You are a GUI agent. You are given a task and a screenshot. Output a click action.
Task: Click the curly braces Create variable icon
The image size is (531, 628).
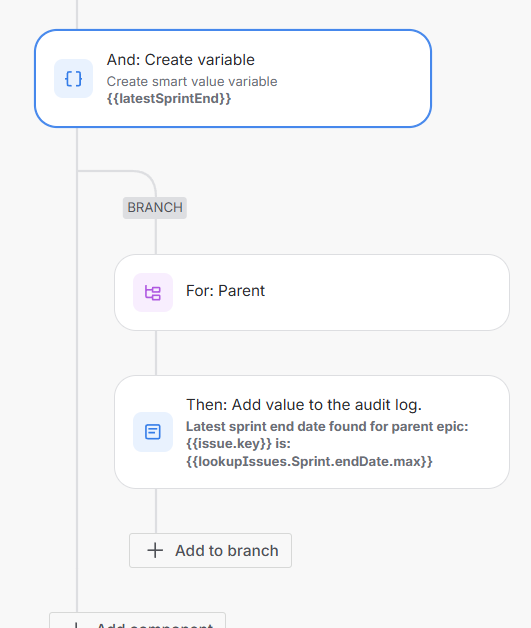tap(73, 78)
